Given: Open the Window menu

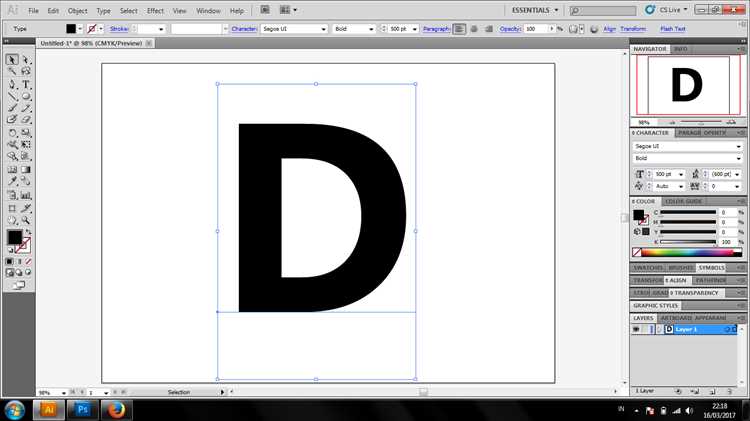Looking at the screenshot, I should (209, 11).
